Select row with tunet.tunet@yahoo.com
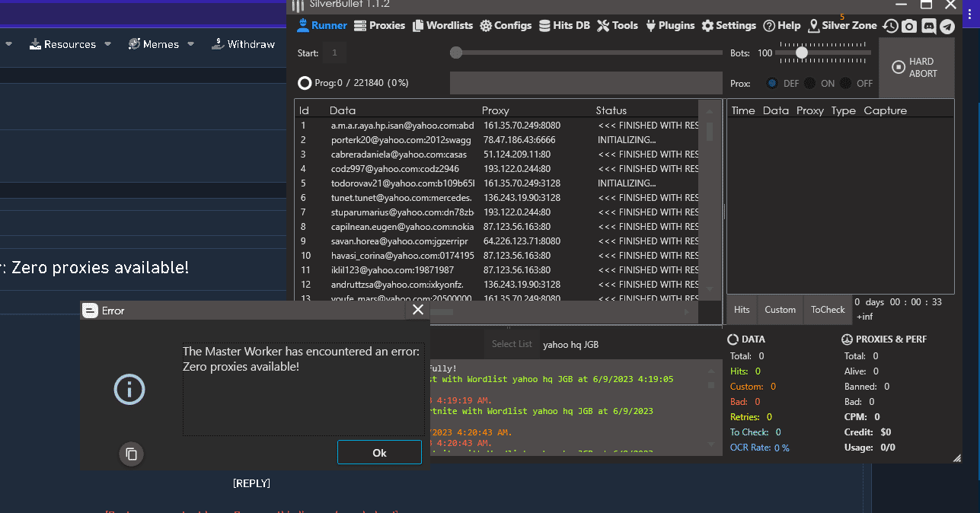This screenshot has width=980, height=513. pos(497,198)
